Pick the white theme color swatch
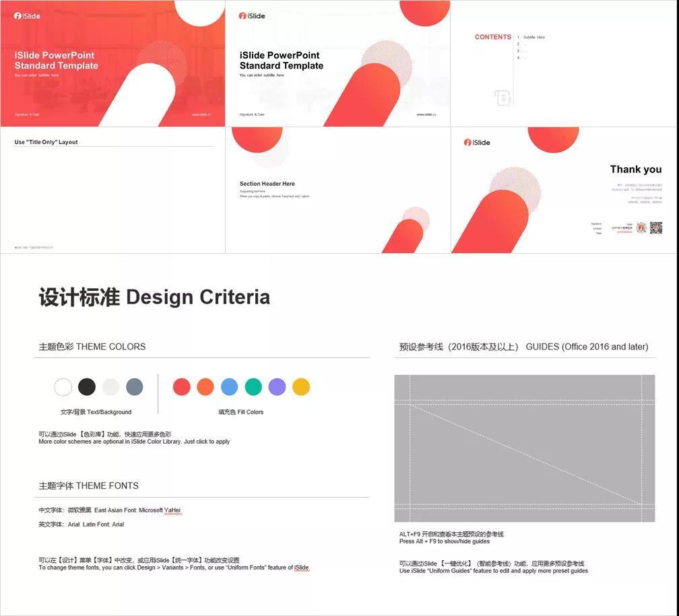 pyautogui.click(x=63, y=386)
